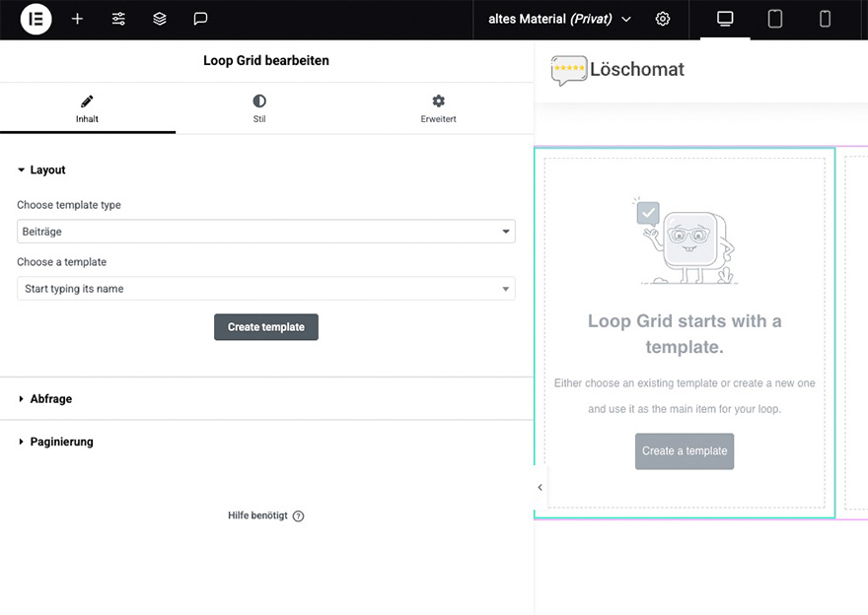Click the Hilfe benötigt help link
This screenshot has height=615, width=868.
point(265,515)
